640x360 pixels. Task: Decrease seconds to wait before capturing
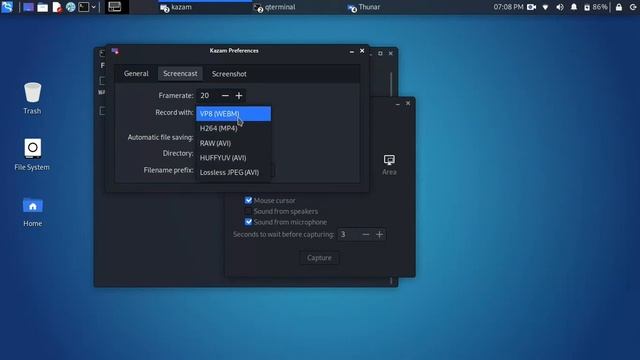coord(366,234)
